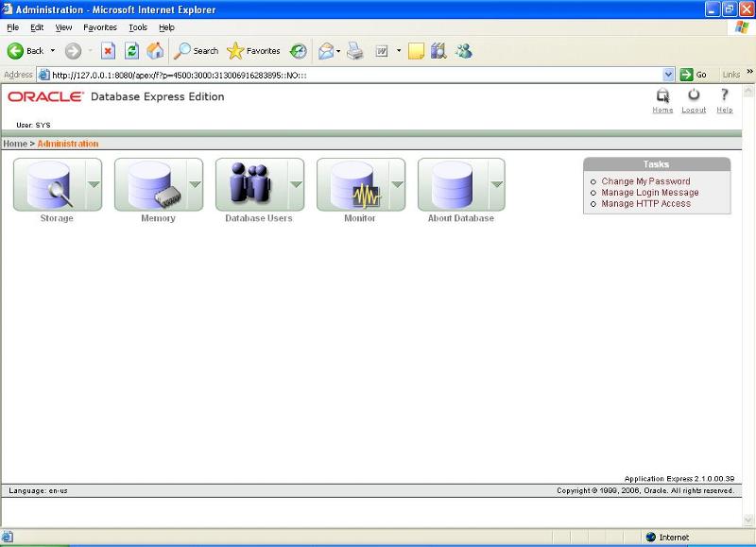The width and height of the screenshot is (756, 547).
Task: Open the Mail button dropdown arrow
Action: 338,51
